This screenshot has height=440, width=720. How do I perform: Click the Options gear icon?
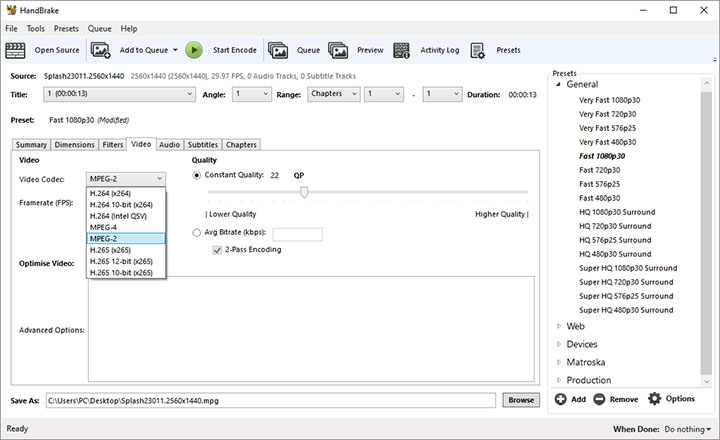(x=655, y=399)
